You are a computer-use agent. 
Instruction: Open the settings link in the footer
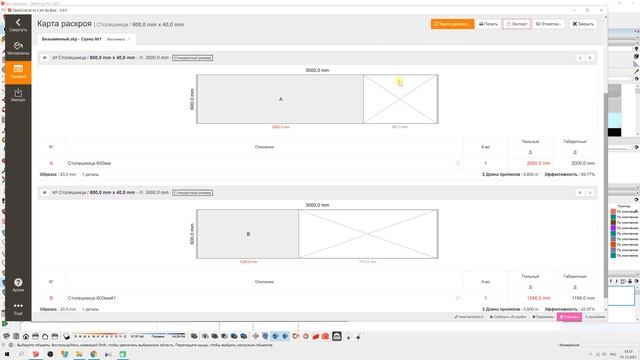543,317
